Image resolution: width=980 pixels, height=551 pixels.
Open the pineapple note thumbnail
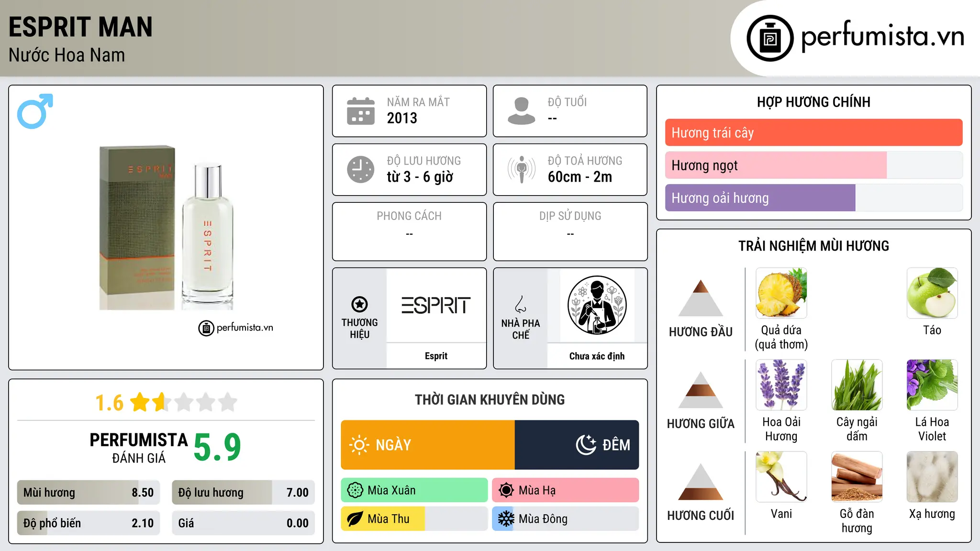pyautogui.click(x=781, y=293)
